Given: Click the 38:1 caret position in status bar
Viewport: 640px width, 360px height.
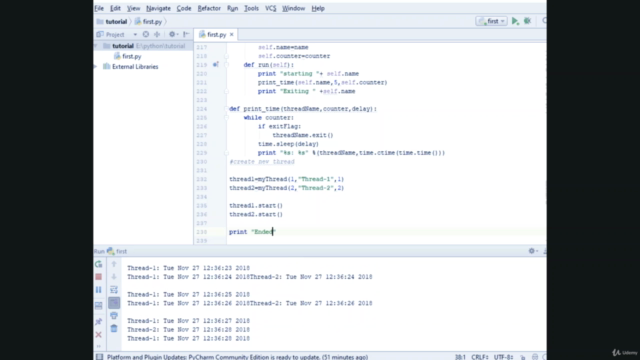Looking at the screenshot, I should [x=460, y=357].
